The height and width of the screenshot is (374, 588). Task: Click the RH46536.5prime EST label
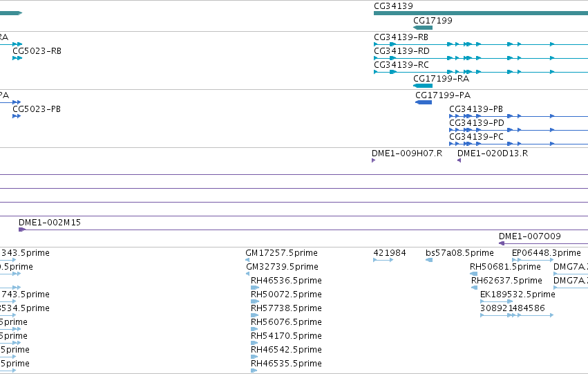pyautogui.click(x=286, y=281)
